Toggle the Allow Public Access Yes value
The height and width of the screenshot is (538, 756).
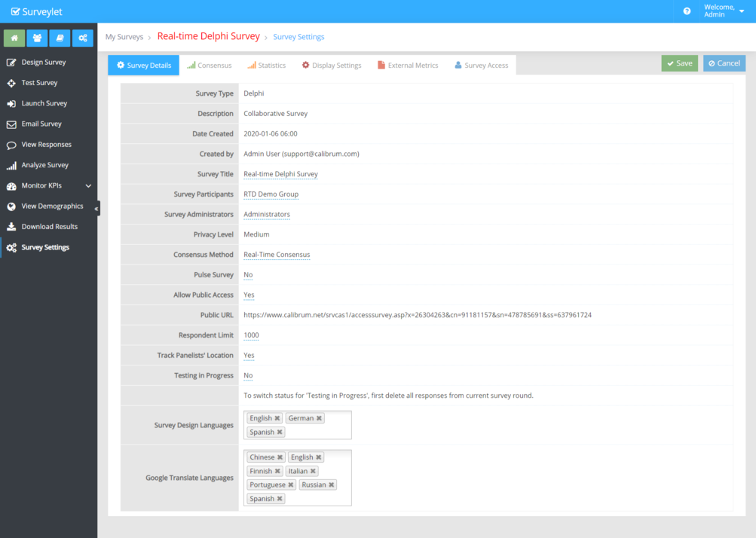(249, 295)
